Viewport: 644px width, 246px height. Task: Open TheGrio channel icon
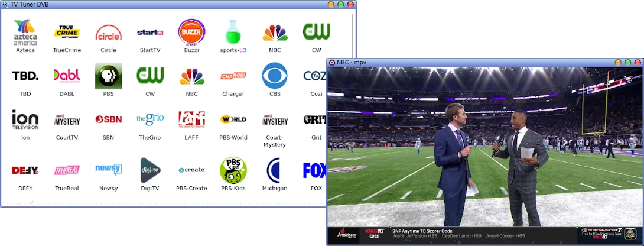click(150, 119)
